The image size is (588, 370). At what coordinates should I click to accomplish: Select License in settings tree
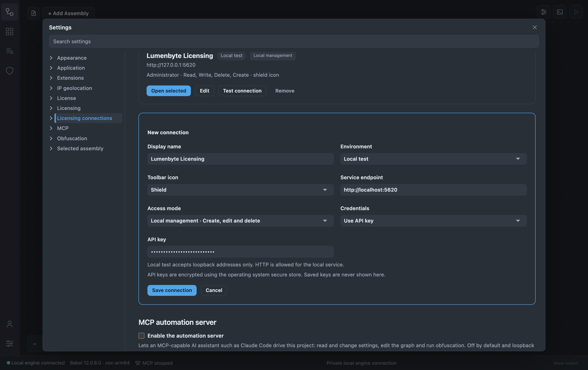tap(66, 98)
